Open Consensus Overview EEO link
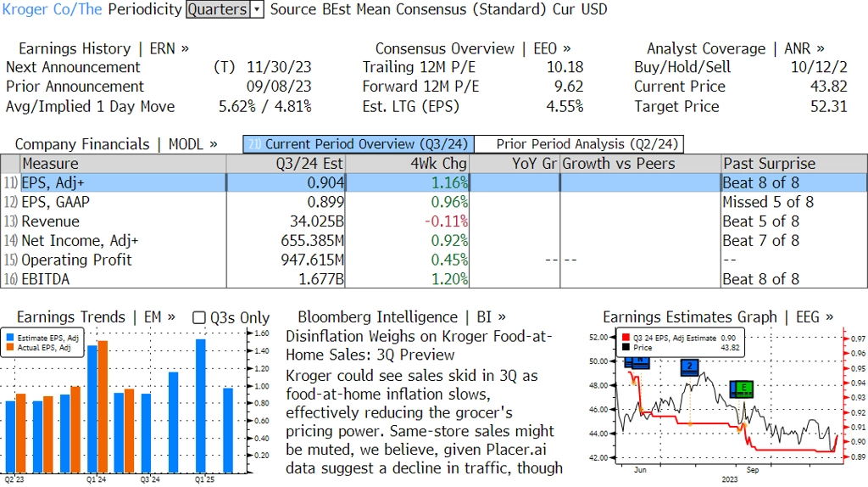The width and height of the screenshot is (868, 487). [x=473, y=48]
